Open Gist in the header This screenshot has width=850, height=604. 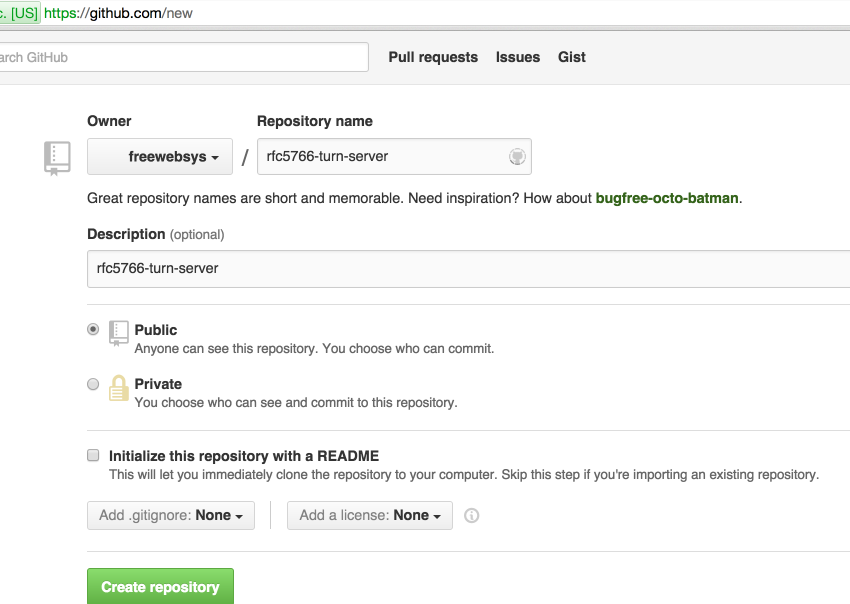[572, 57]
